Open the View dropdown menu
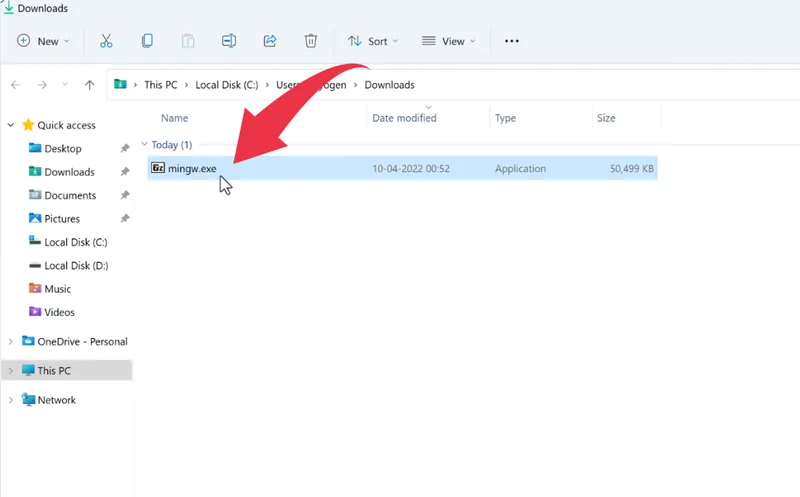This screenshot has height=497, width=800. (x=448, y=41)
